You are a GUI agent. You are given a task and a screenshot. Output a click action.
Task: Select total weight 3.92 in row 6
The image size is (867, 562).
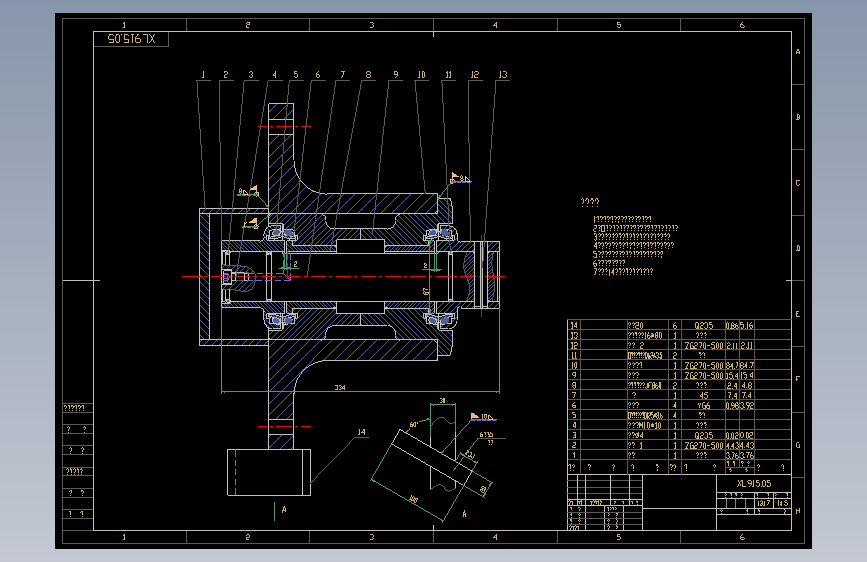(747, 405)
